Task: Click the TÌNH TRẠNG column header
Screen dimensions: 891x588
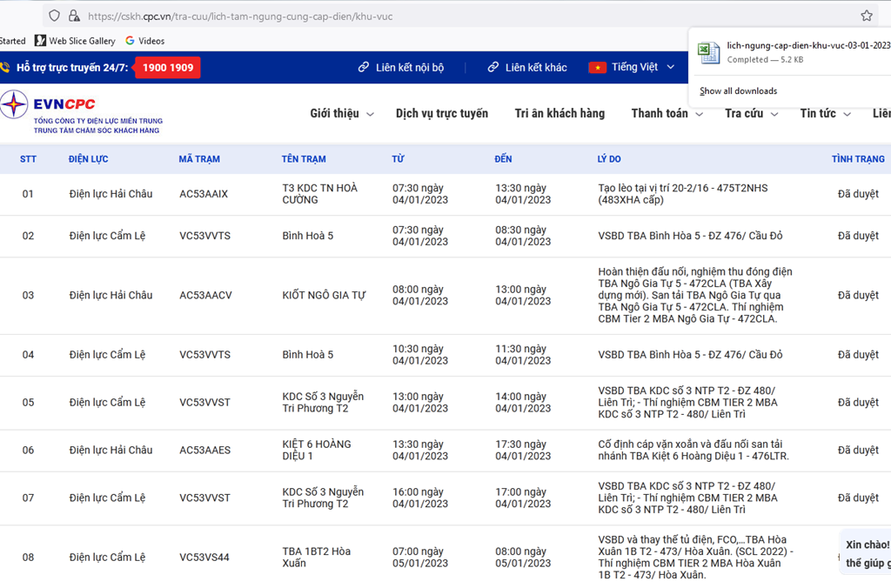Action: (858, 159)
